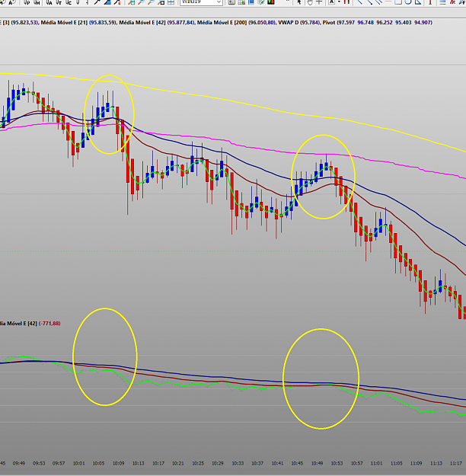Select the rectangle drawing tool

click(x=398, y=2)
